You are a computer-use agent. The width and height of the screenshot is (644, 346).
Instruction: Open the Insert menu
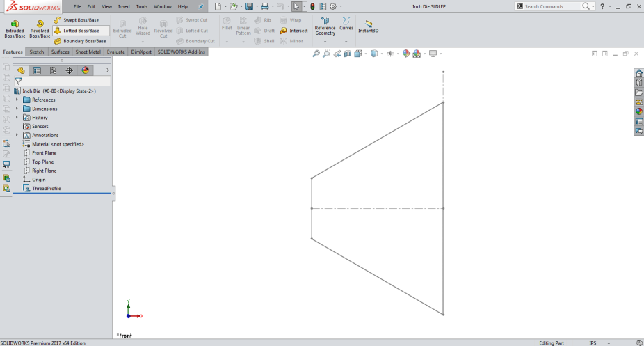(x=124, y=6)
